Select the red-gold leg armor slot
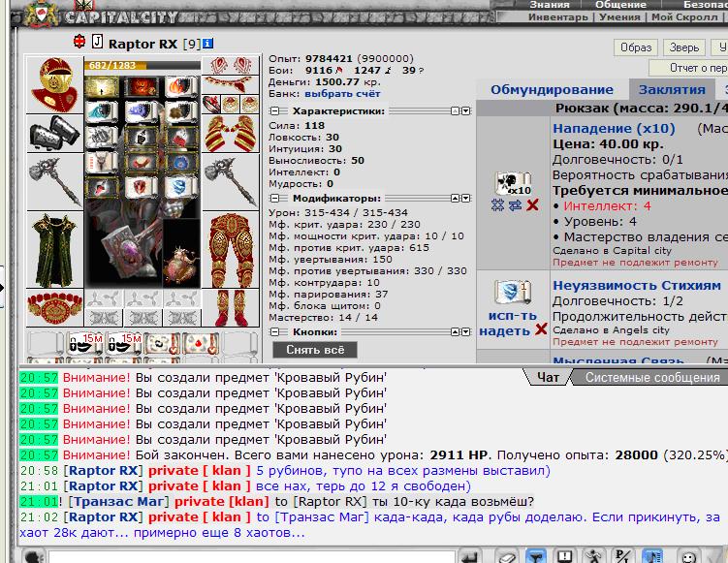 (231, 250)
